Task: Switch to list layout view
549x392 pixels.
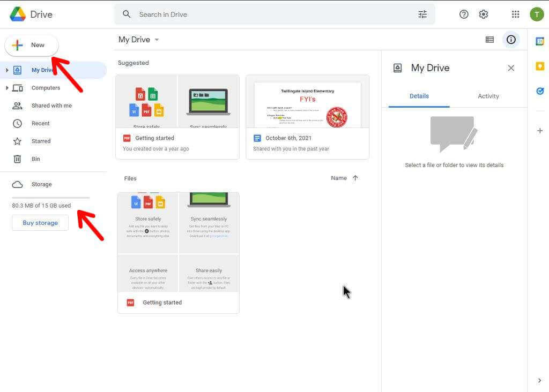Action: click(490, 40)
